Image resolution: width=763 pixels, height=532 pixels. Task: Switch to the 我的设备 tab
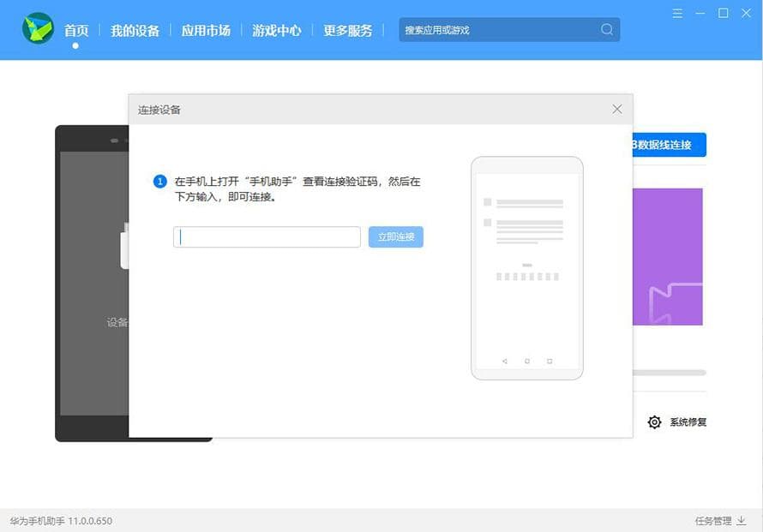pyautogui.click(x=134, y=29)
